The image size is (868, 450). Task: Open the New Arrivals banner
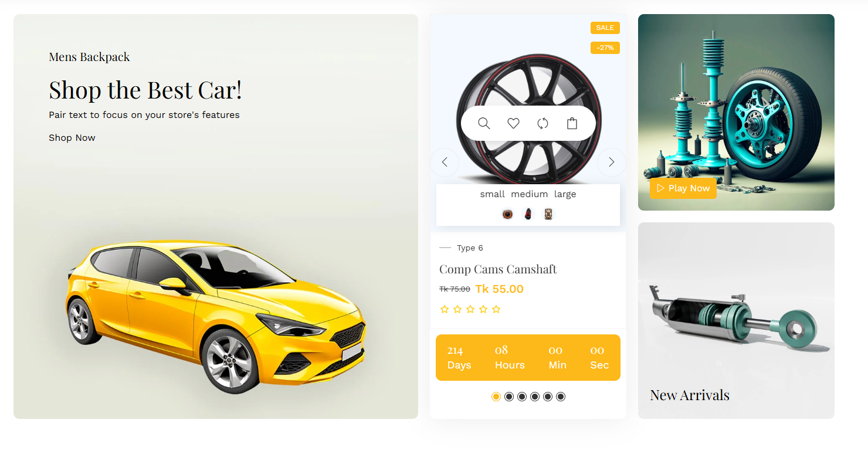pos(736,320)
